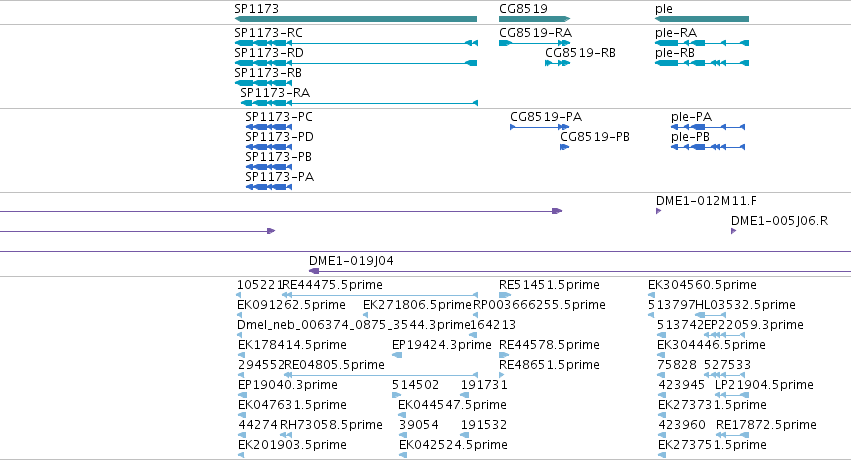Select the CG8519 gene bar
The image size is (851, 460).
[x=535, y=19]
